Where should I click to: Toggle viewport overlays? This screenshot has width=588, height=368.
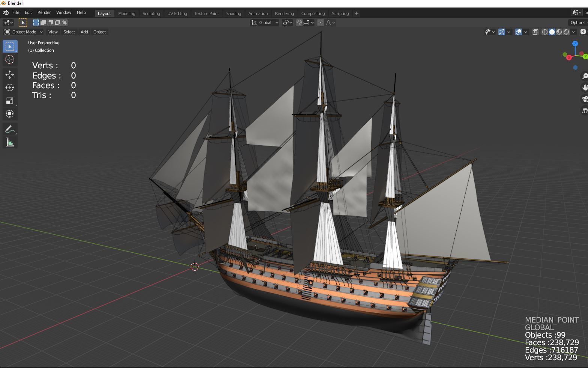519,32
